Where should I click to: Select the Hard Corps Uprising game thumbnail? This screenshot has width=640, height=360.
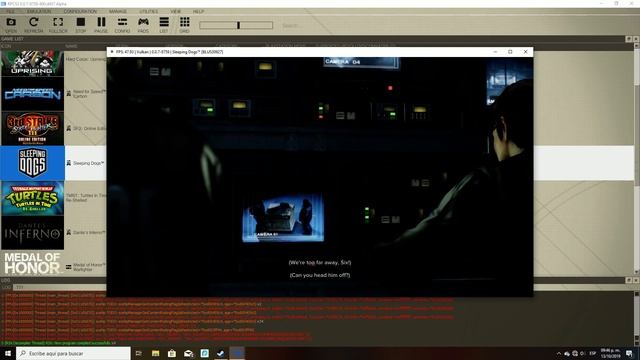click(x=32, y=63)
